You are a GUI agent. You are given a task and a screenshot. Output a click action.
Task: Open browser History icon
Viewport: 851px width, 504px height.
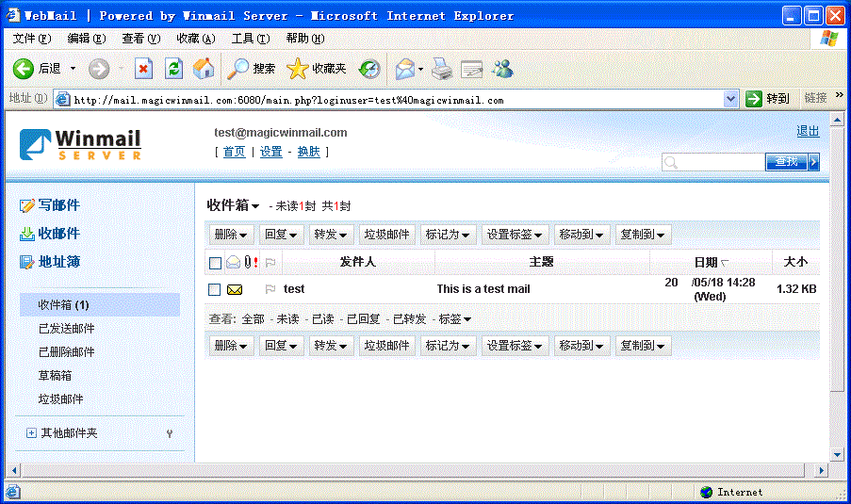pos(369,69)
